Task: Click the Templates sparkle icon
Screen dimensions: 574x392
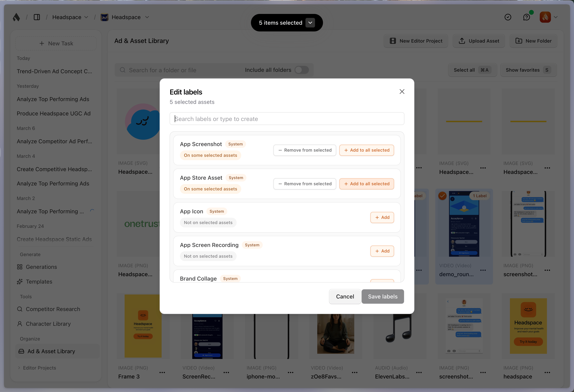Action: click(x=20, y=282)
